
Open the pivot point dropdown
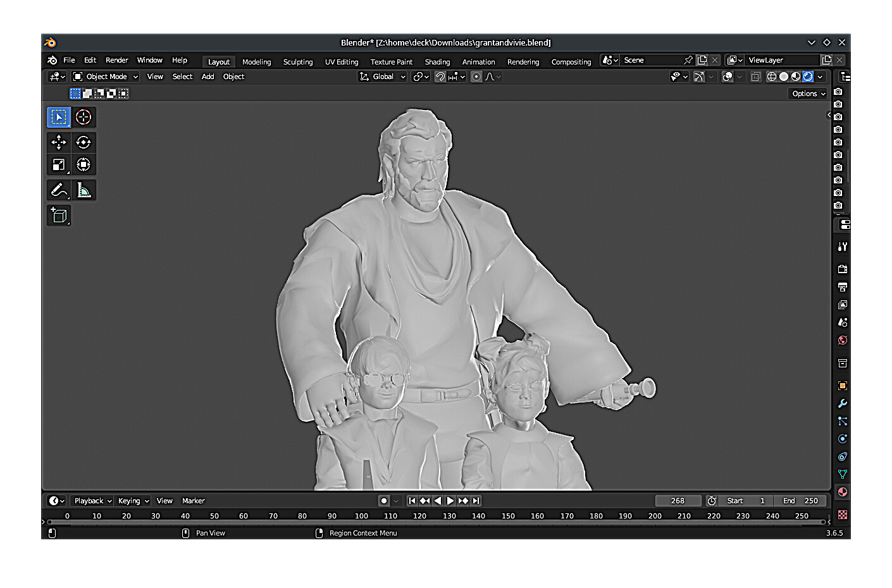(421, 77)
